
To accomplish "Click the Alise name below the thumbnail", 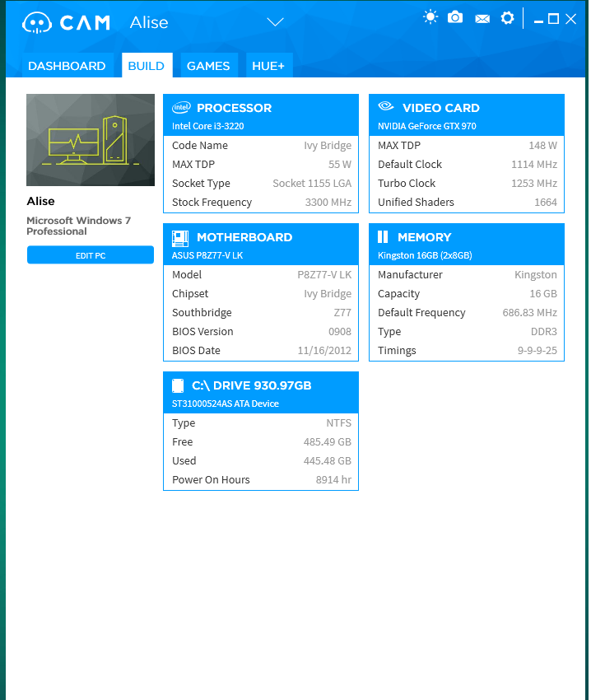I will click(40, 201).
